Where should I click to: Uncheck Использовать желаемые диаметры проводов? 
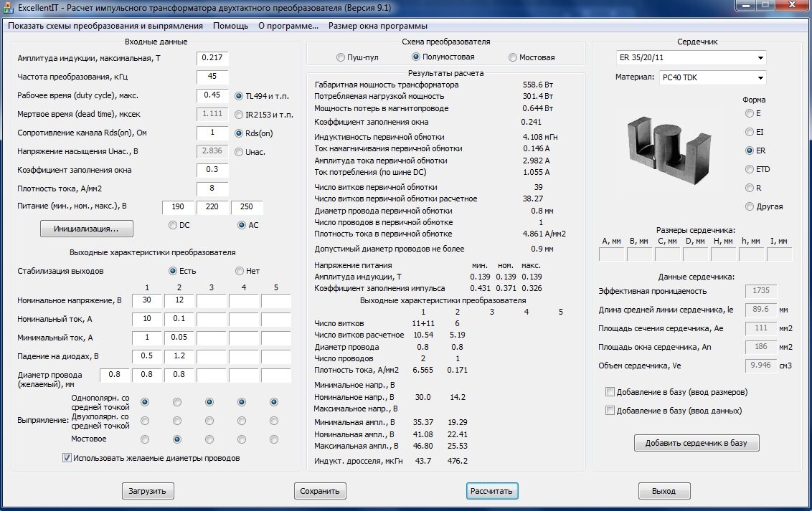(151, 458)
